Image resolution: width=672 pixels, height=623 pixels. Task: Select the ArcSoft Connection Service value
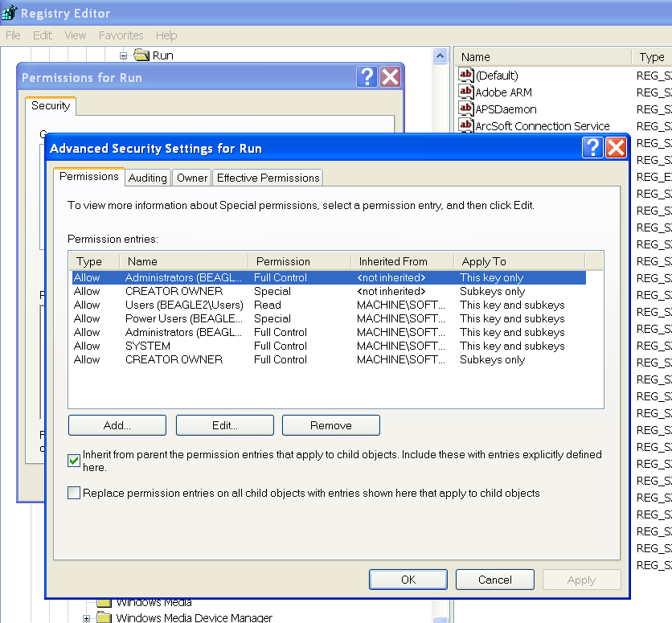coord(542,126)
